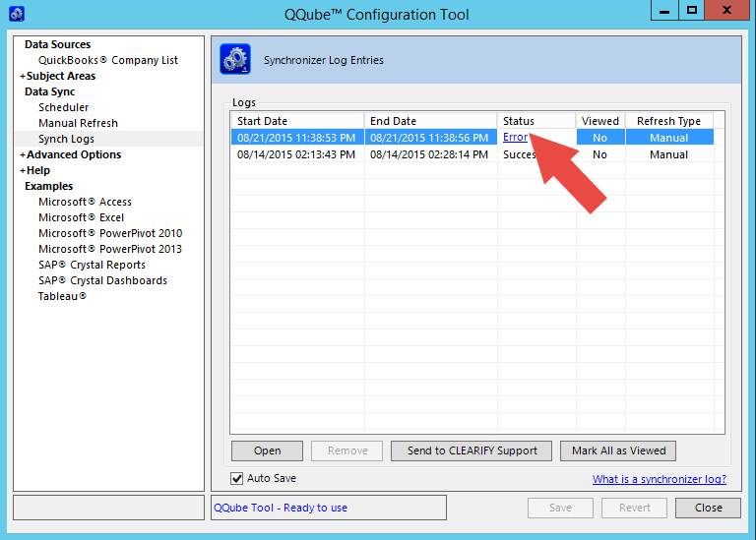Select the Data Sync heading
This screenshot has width=756, height=540.
(49, 91)
